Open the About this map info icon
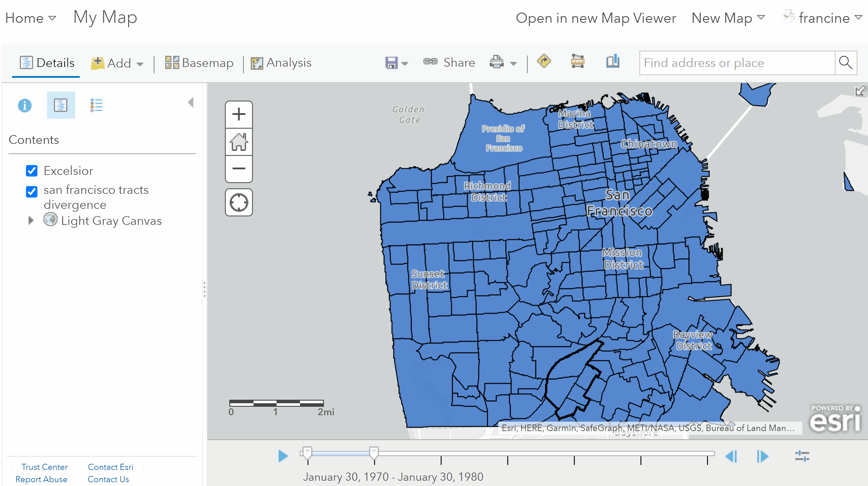 point(25,105)
